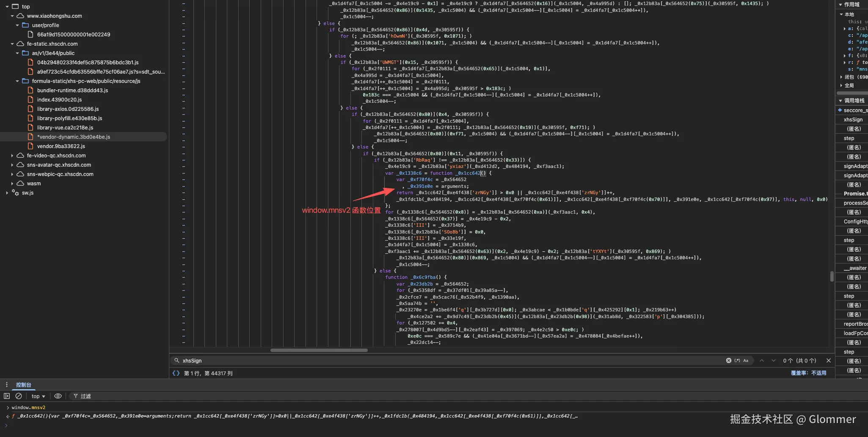Select the library-polyfill.e430e85b.js file icon

30,118
